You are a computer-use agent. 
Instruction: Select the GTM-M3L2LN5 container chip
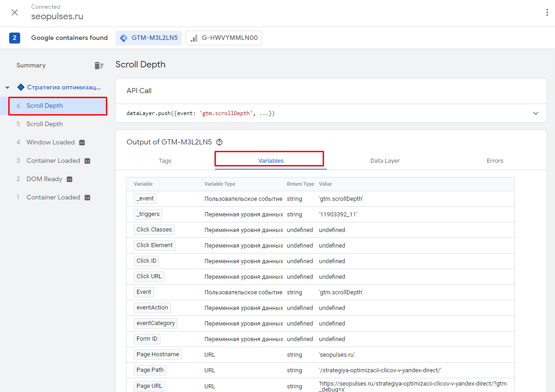[148, 38]
